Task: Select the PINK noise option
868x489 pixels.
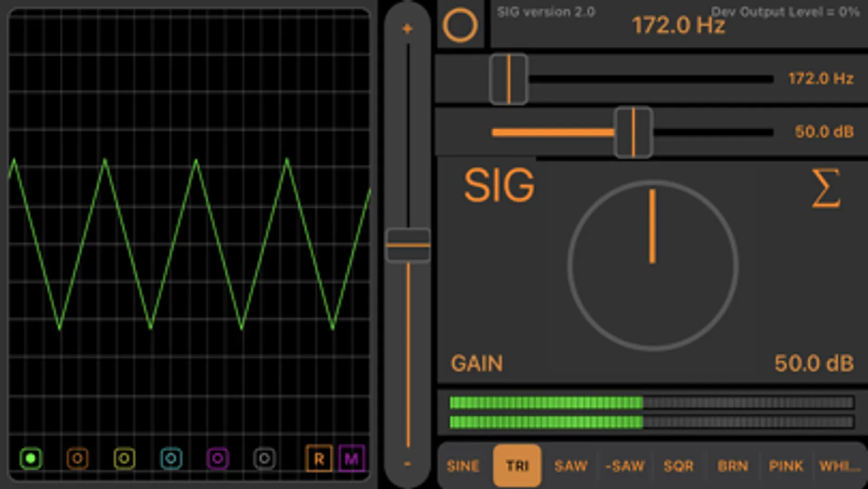Action: point(785,466)
